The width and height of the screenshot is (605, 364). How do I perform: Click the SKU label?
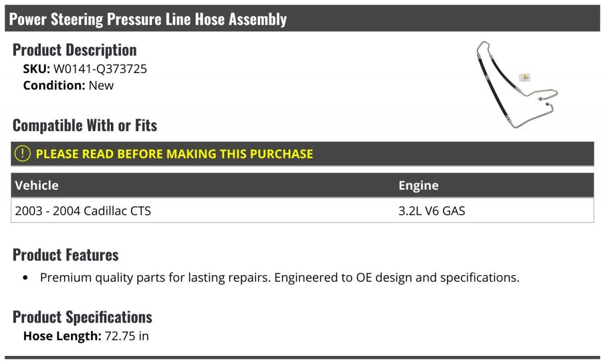coord(36,69)
